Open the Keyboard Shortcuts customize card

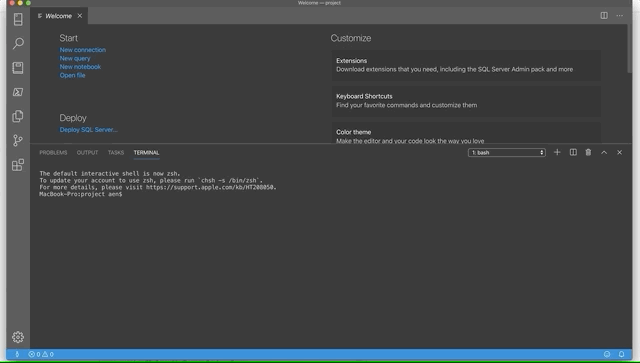pos(466,101)
